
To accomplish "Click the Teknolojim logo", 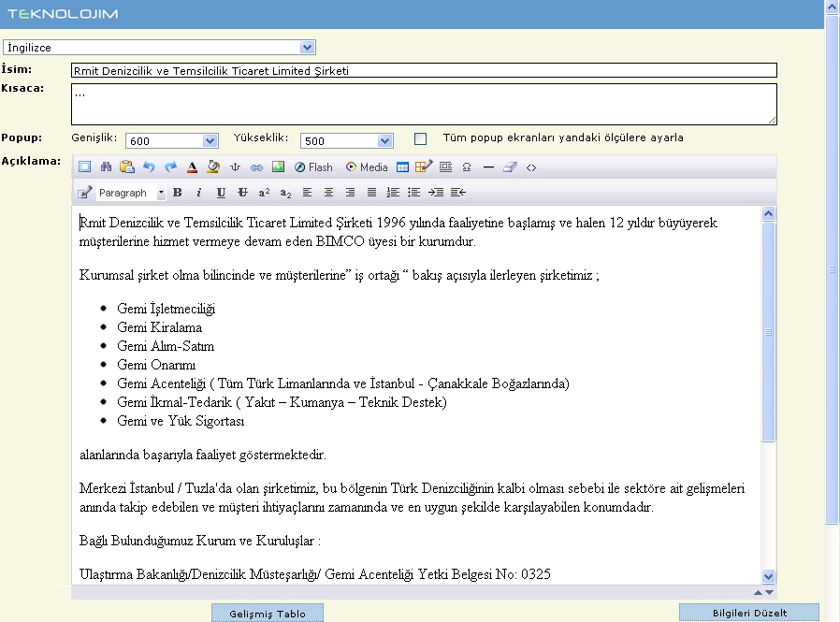I will [x=63, y=14].
